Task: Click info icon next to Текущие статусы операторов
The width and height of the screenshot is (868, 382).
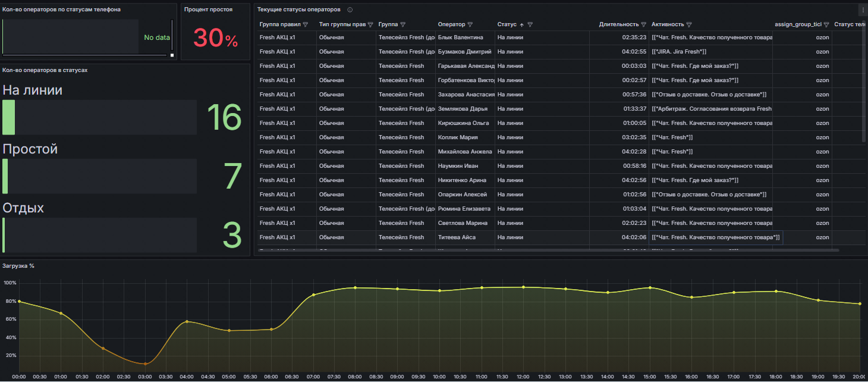Action: pyautogui.click(x=350, y=10)
